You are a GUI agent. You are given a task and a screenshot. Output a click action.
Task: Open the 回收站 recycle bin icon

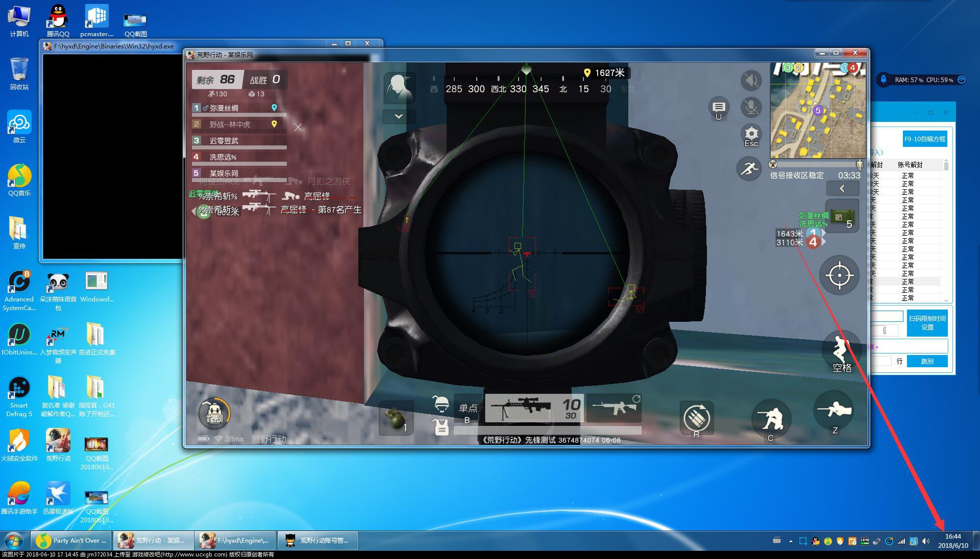(x=19, y=73)
